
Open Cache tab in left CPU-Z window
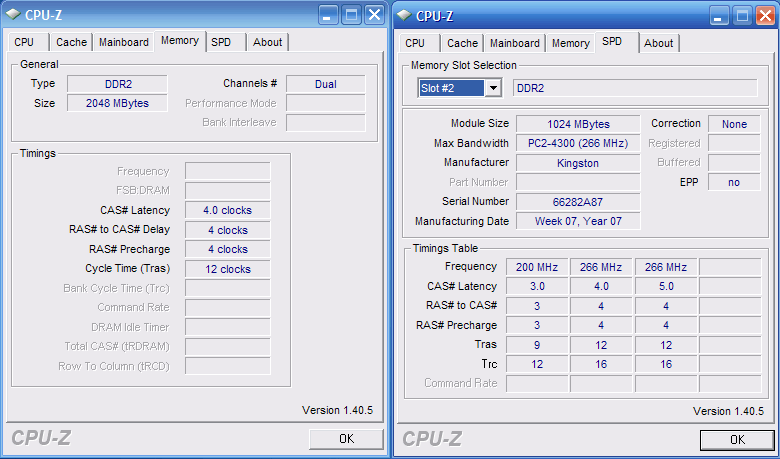[x=71, y=42]
